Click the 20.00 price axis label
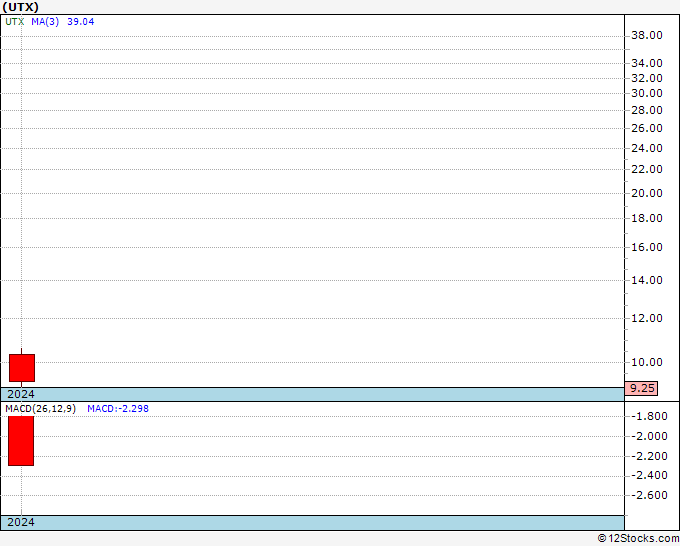The height and width of the screenshot is (546, 680). click(647, 193)
